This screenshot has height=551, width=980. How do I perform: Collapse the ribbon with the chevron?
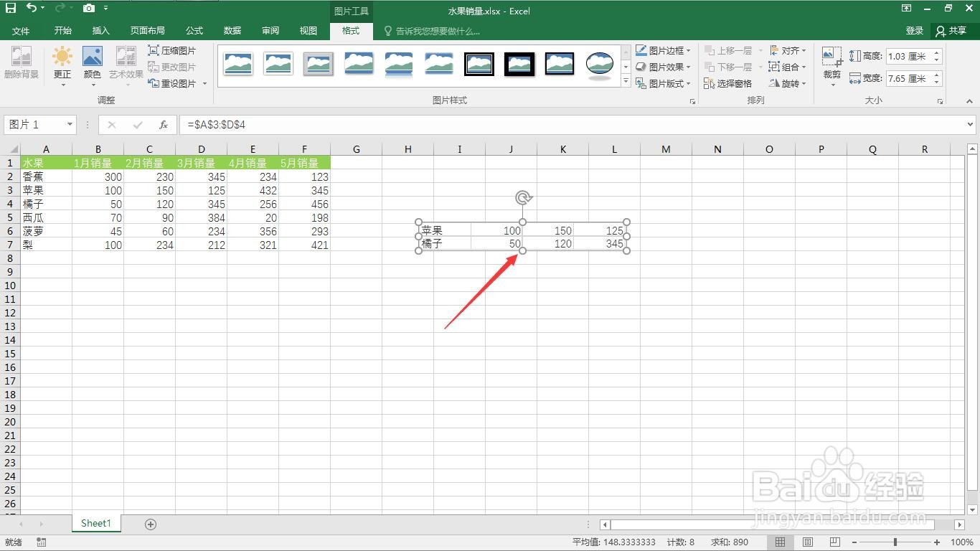970,102
